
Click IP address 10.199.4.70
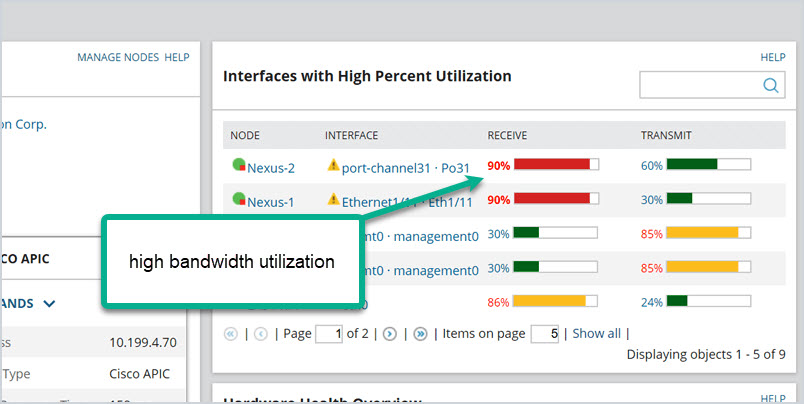coord(143,342)
